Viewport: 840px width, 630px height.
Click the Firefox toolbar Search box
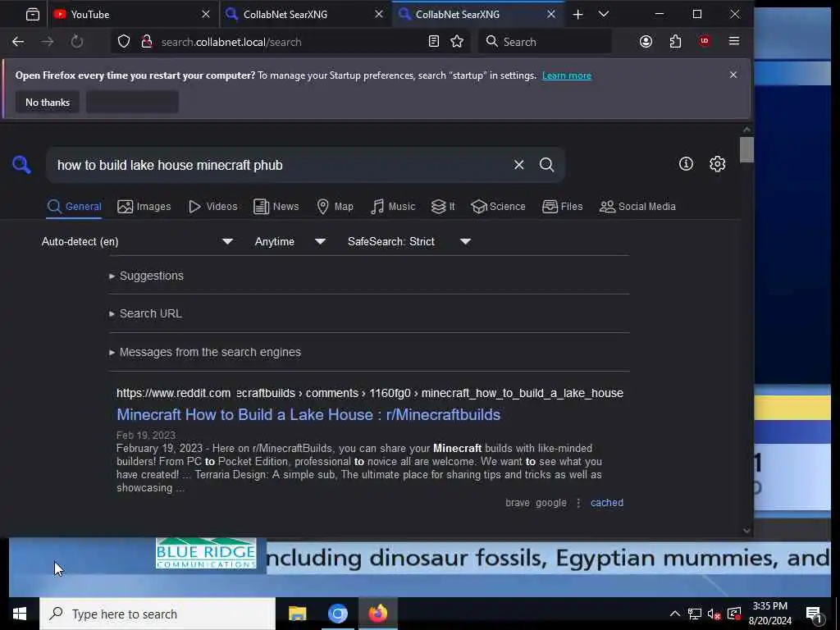545,42
